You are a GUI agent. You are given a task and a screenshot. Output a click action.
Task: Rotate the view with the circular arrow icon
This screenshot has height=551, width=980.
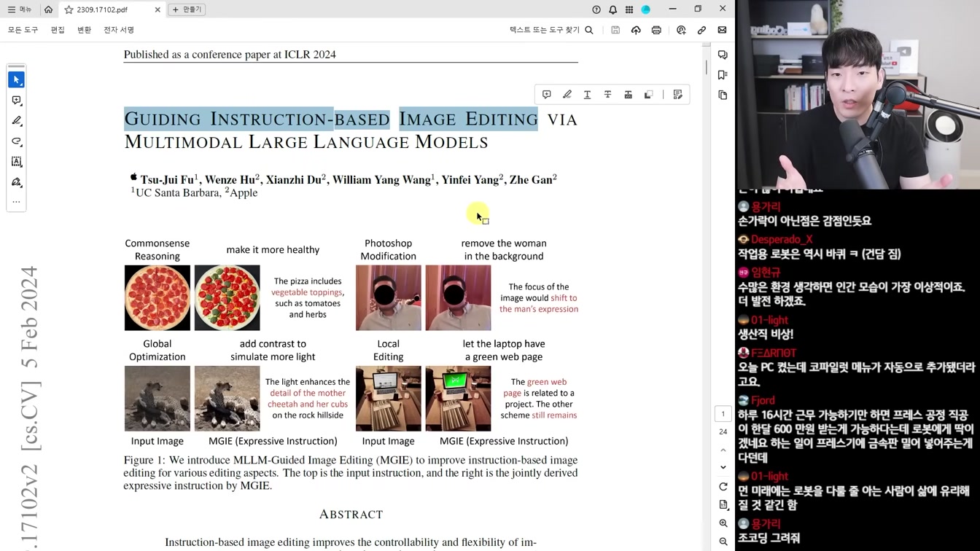point(723,487)
